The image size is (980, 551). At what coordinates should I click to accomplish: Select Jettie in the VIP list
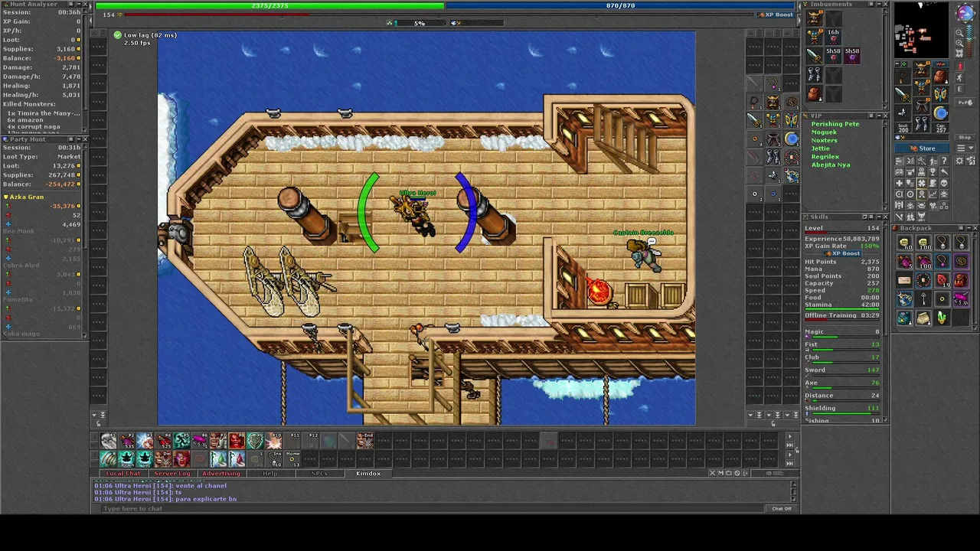click(820, 148)
